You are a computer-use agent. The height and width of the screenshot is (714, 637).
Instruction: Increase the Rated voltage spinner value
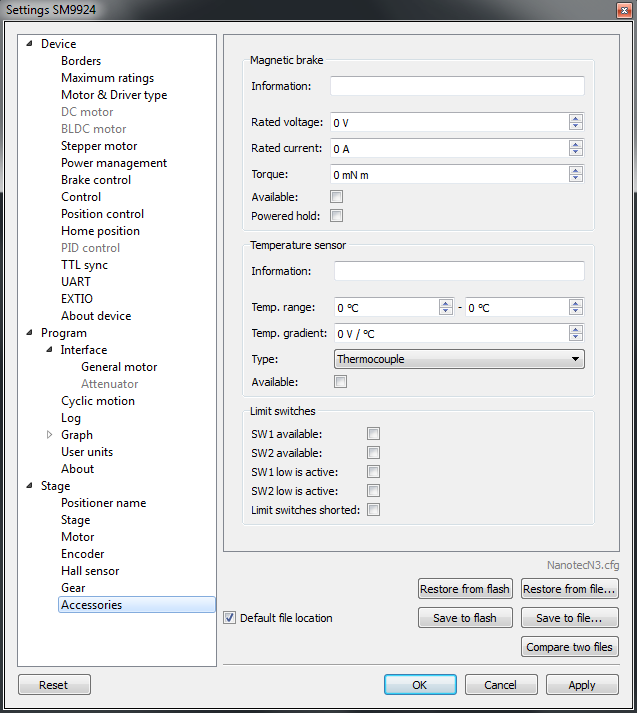[x=576, y=118]
